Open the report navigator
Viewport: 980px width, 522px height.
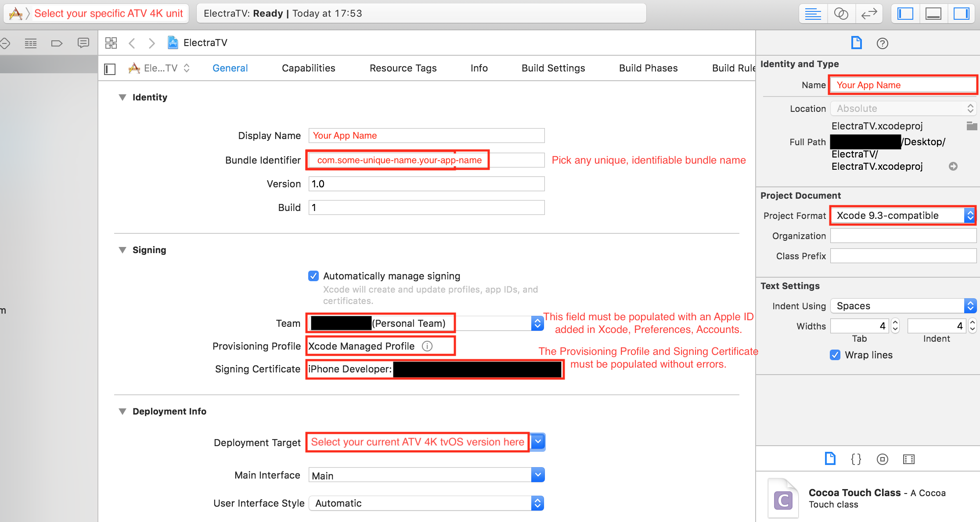coord(83,43)
